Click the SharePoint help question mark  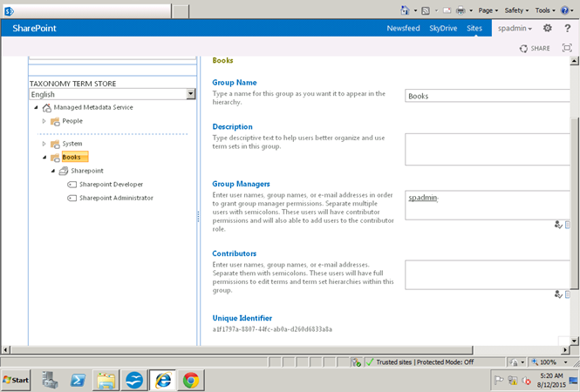(568, 28)
